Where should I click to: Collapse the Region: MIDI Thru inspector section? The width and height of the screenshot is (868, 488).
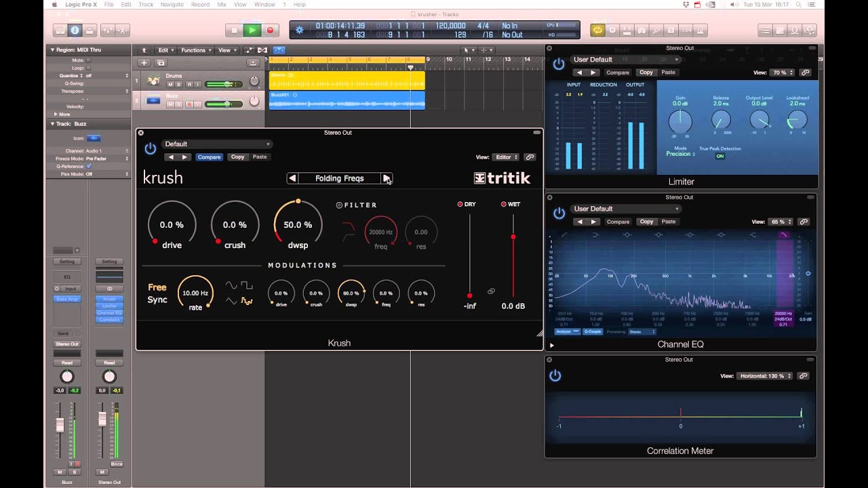pyautogui.click(x=52, y=50)
